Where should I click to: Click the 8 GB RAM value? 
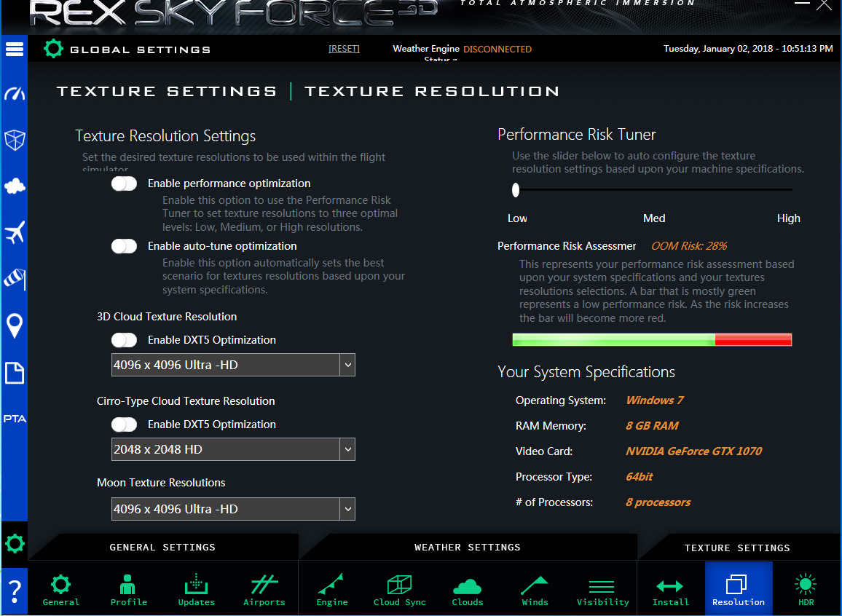click(652, 425)
